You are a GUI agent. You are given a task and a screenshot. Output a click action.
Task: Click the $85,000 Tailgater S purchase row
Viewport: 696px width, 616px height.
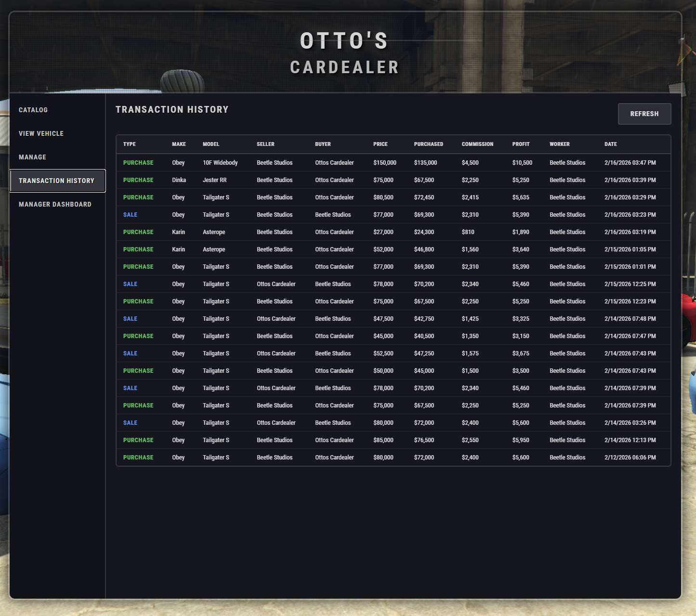pyautogui.click(x=393, y=440)
